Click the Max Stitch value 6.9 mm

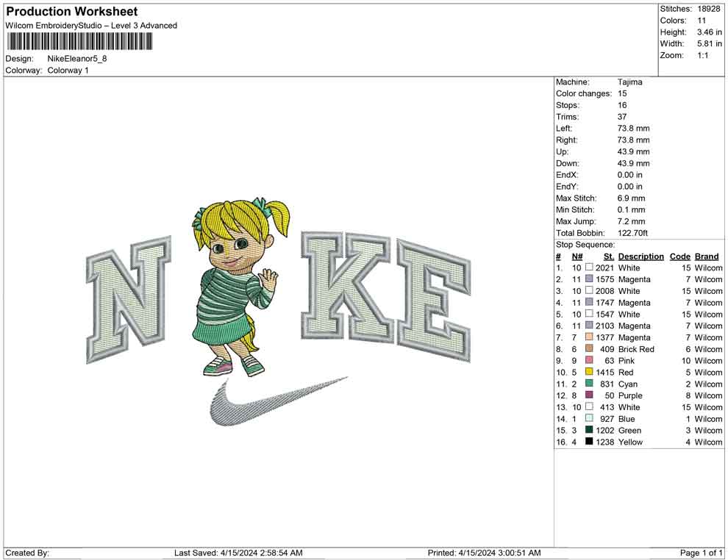(631, 198)
